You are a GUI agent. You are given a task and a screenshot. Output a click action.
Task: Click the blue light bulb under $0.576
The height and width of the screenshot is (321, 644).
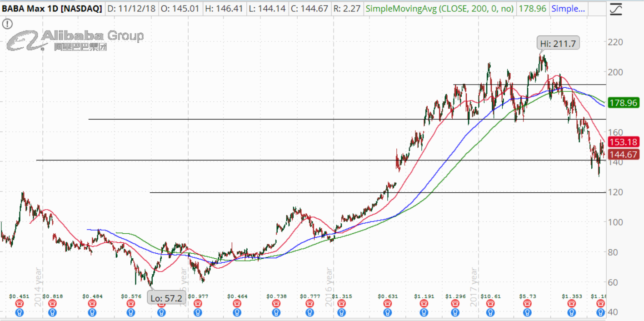coord(131,313)
